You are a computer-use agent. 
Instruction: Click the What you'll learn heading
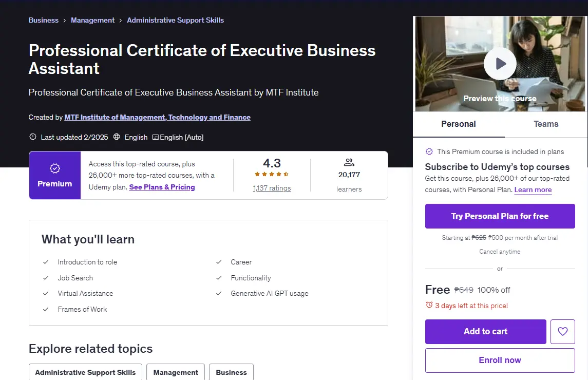click(88, 239)
